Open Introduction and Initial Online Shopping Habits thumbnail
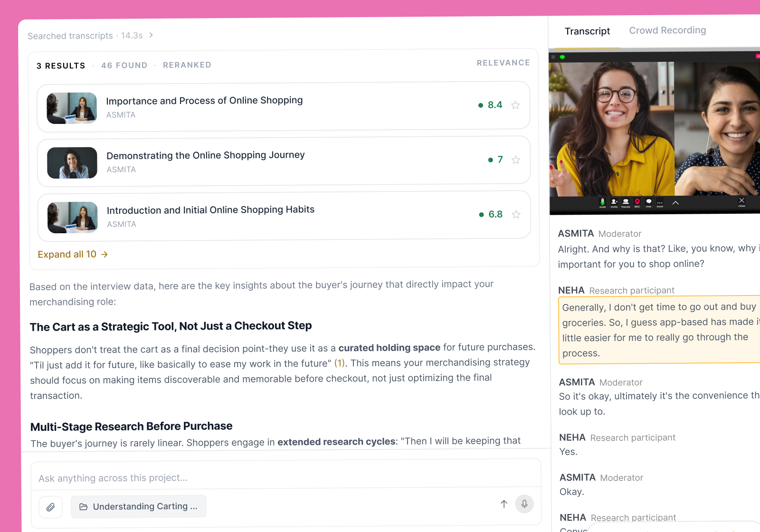 pyautogui.click(x=73, y=218)
